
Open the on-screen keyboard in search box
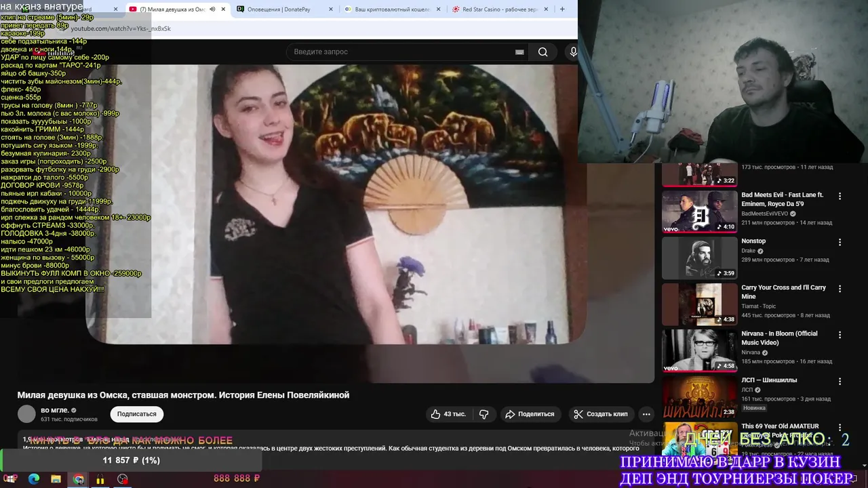click(519, 52)
